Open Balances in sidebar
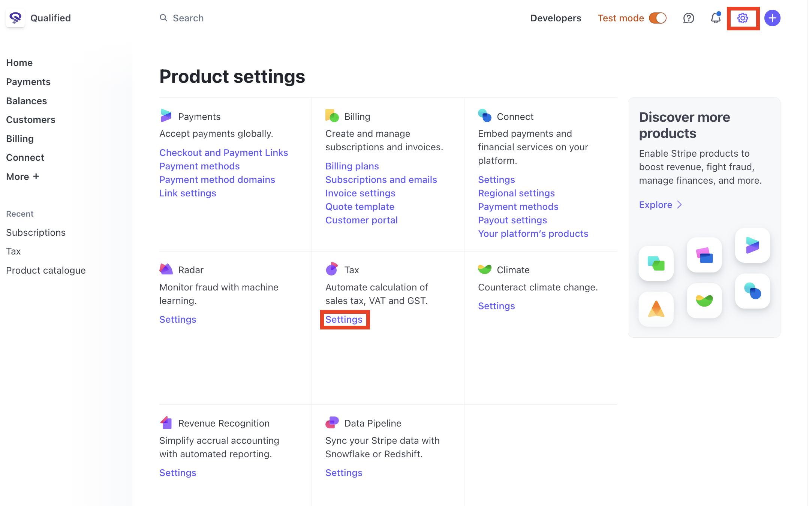 (x=26, y=101)
